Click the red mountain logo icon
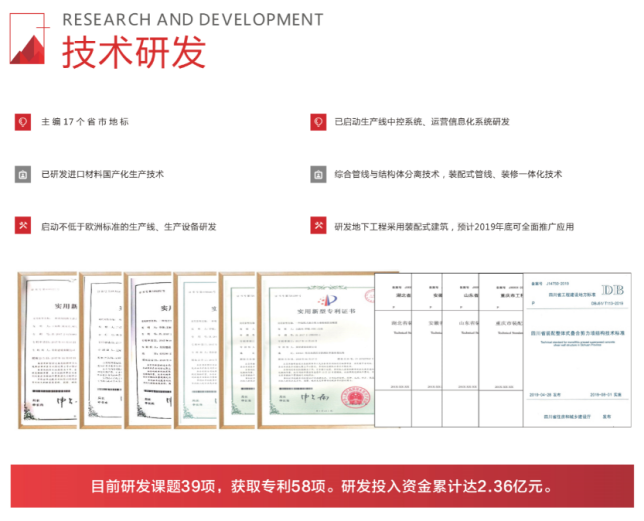Viewport: 644px width, 521px height. pos(30,42)
